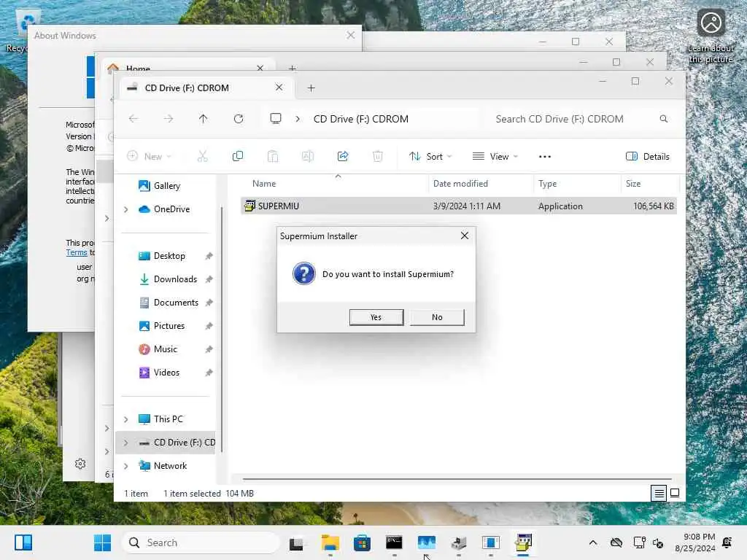The height and width of the screenshot is (560, 747).
Task: Click the This PC monitor icon in address bar
Action: point(275,119)
